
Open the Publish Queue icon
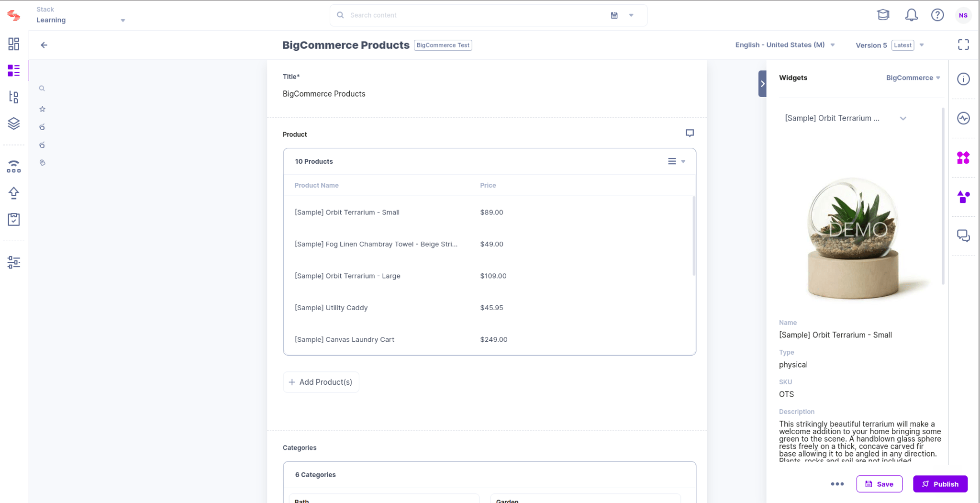[x=14, y=167]
